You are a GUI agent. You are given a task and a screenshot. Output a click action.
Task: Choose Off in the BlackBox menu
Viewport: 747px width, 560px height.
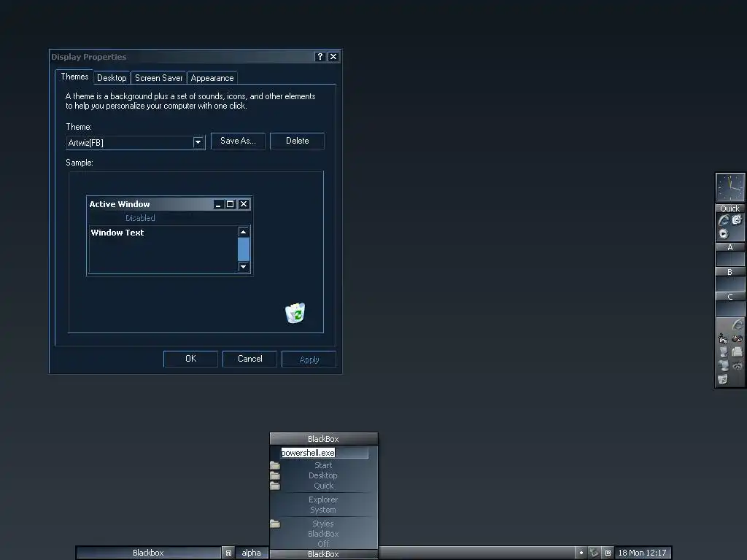[x=323, y=543]
